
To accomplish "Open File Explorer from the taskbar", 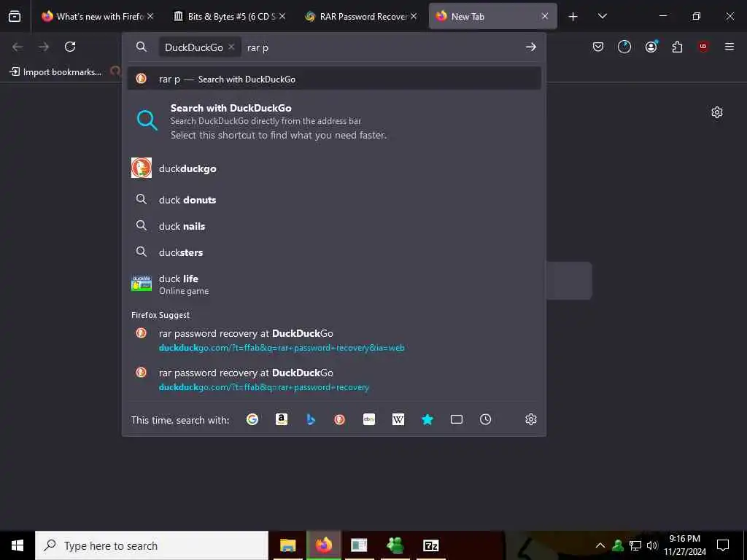I will [x=287, y=545].
